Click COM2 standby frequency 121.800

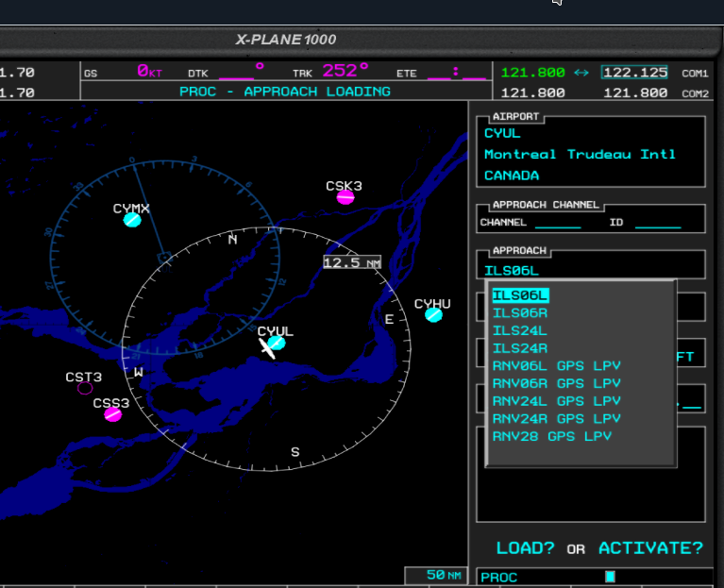[x=635, y=93]
